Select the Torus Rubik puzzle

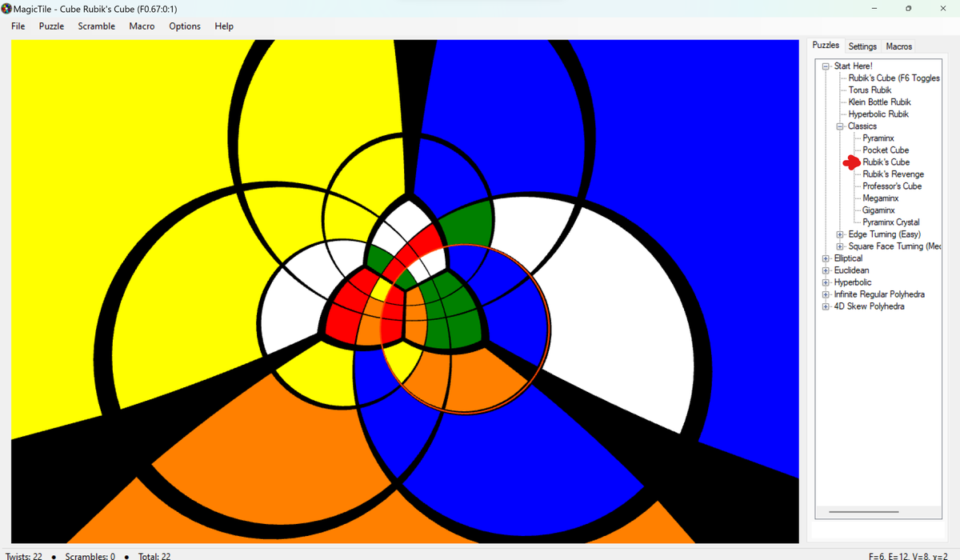tap(870, 90)
